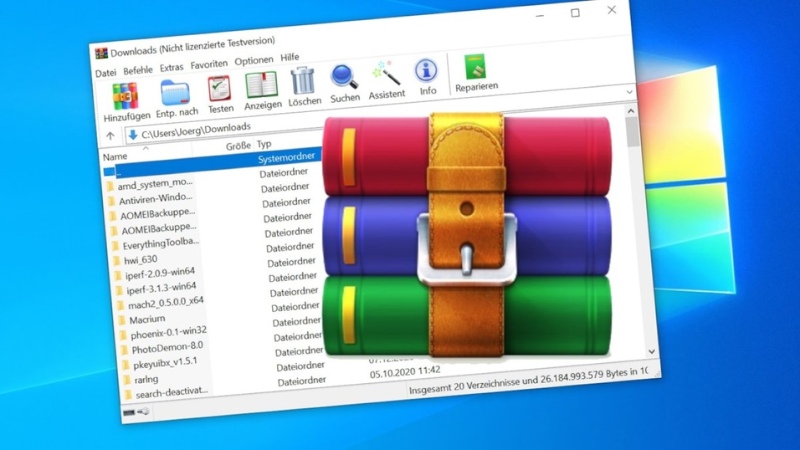Image resolution: width=800 pixels, height=450 pixels.
Task: Launch the Suchen search tool
Action: [345, 80]
